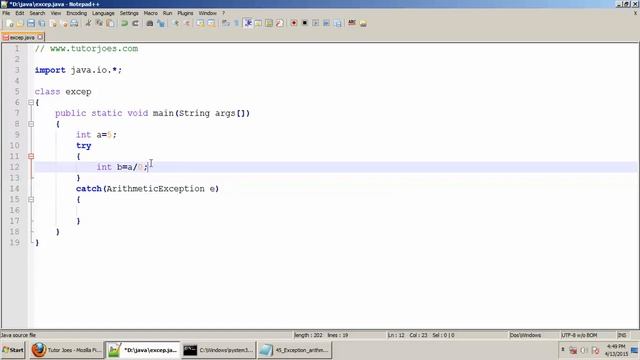Switch to Tutor Joes Mozilla Firefox taskbar button
This screenshot has width=640, height=360.
pos(66,350)
